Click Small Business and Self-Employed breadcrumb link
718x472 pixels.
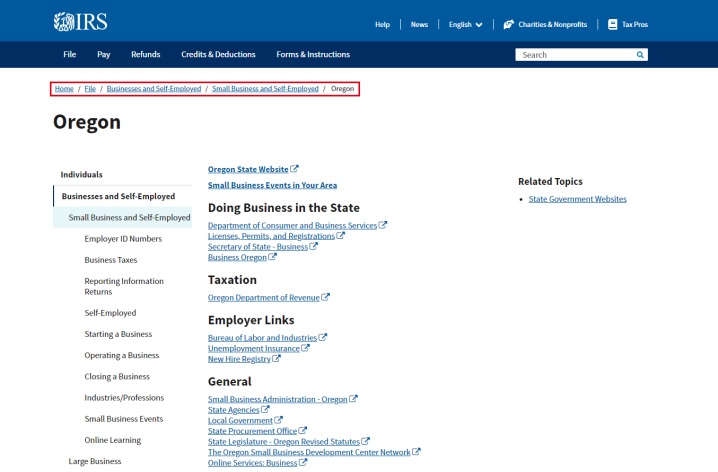tap(265, 88)
